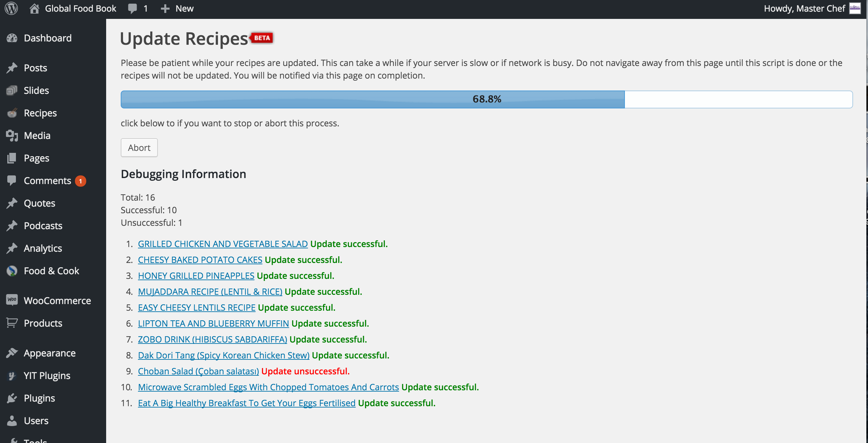This screenshot has height=443, width=868.
Task: Open the Plugins sidebar menu
Action: [x=39, y=398]
